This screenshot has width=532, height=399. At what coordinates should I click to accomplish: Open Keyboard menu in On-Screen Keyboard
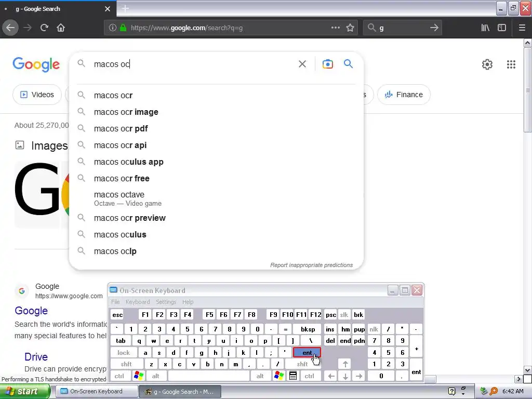(x=137, y=302)
